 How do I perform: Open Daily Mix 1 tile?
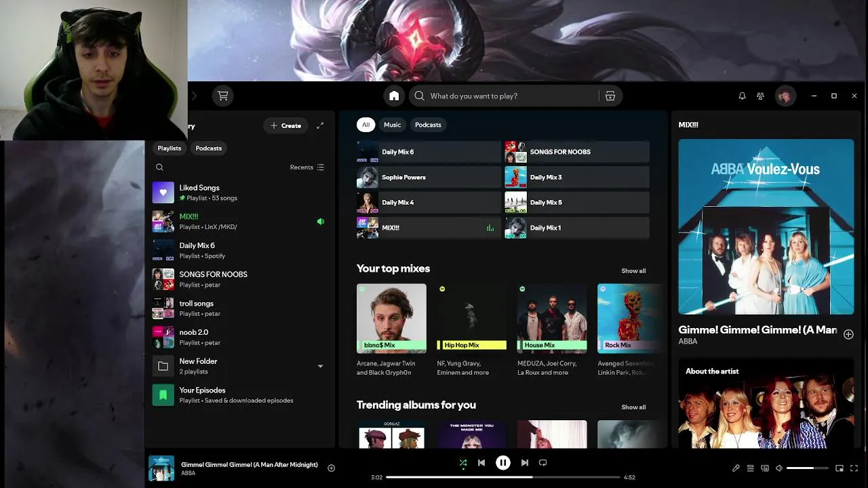pos(577,228)
